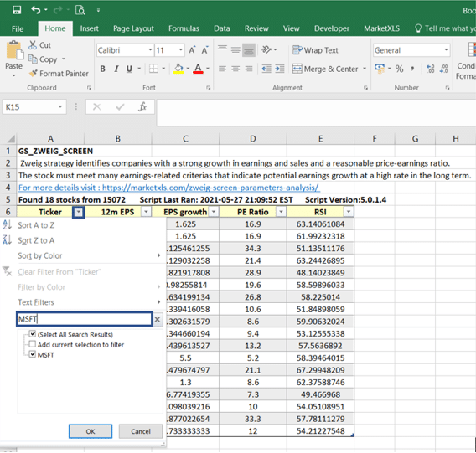Open Print Preview from quick access toolbar
Screen dimensions: 476x453
pos(80,10)
